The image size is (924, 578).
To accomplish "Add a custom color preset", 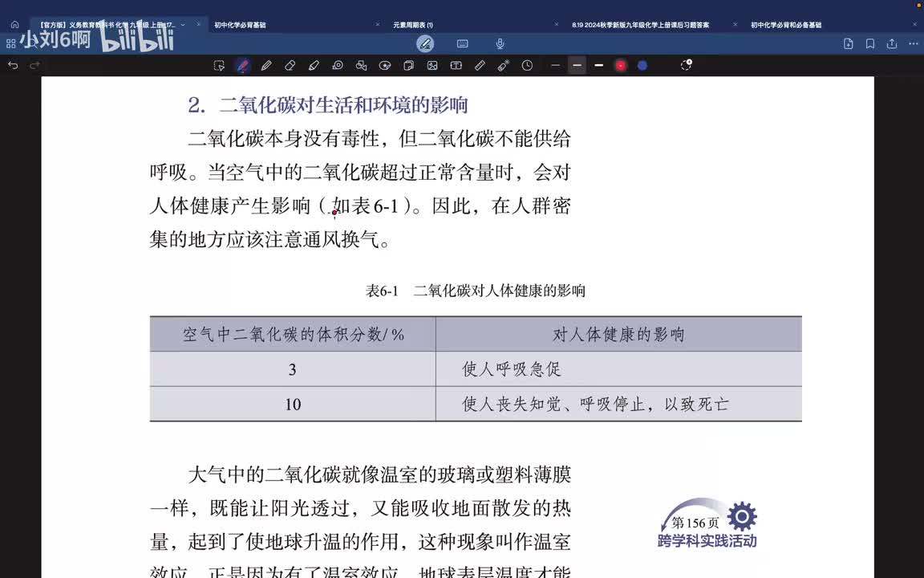I will point(686,65).
